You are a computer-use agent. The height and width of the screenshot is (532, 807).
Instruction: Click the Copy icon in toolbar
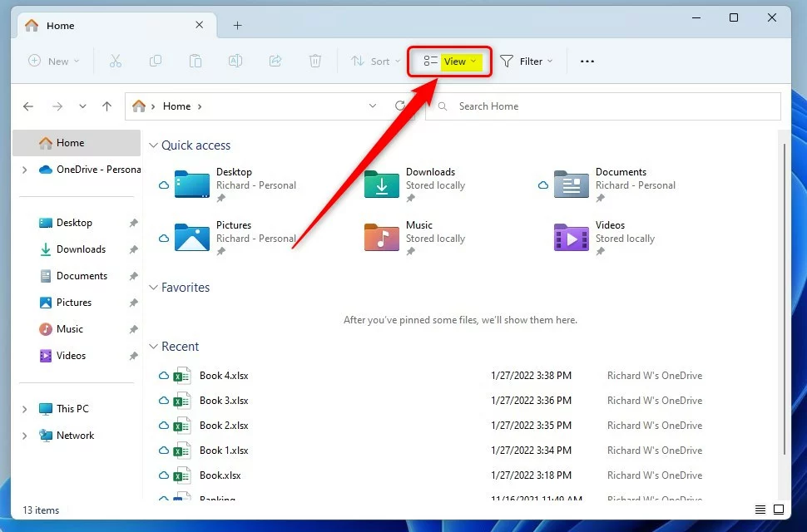[x=156, y=61]
